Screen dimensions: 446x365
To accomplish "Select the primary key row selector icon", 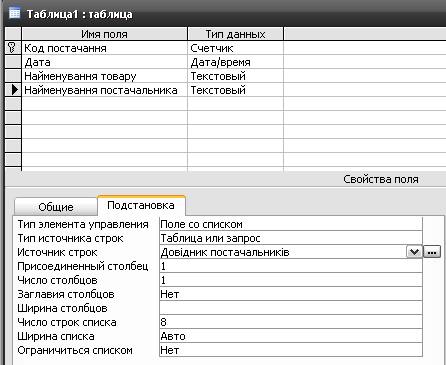I will point(13,48).
